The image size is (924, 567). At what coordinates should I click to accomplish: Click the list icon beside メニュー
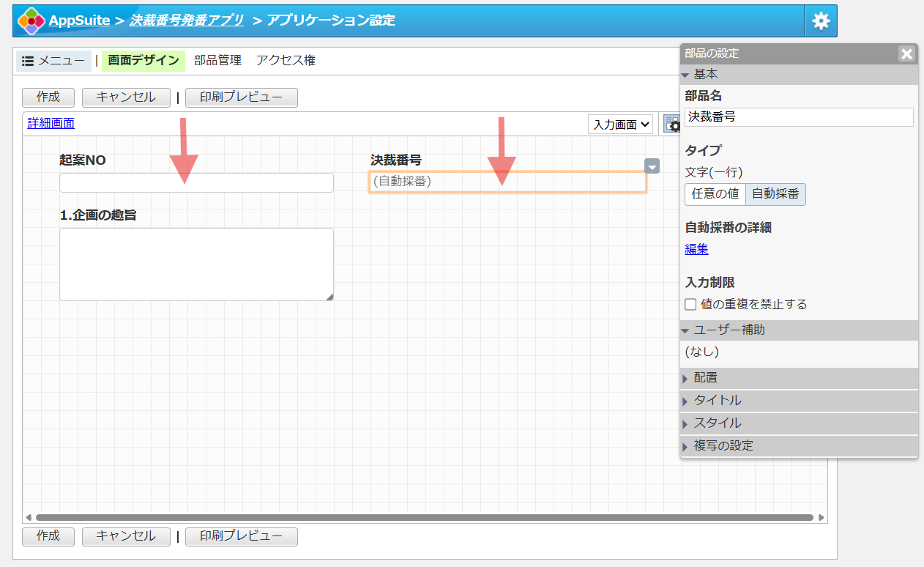[x=26, y=60]
